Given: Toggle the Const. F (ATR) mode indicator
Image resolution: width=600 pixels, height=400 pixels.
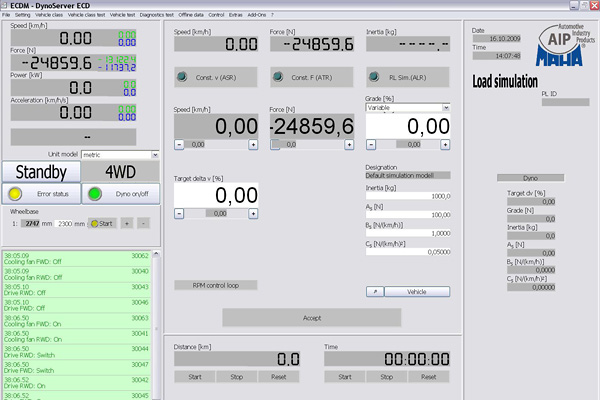Looking at the screenshot, I should click(277, 78).
